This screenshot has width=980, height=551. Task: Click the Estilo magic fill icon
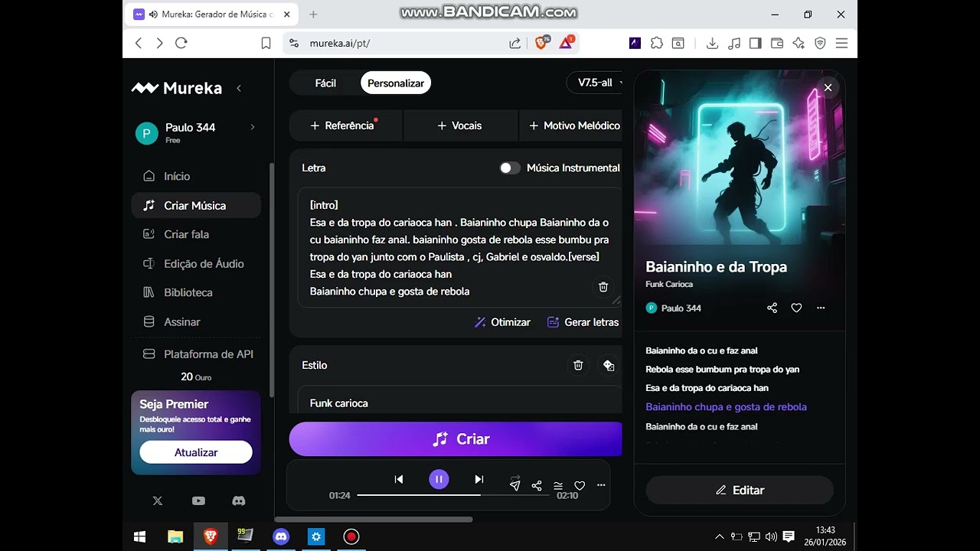tap(609, 365)
